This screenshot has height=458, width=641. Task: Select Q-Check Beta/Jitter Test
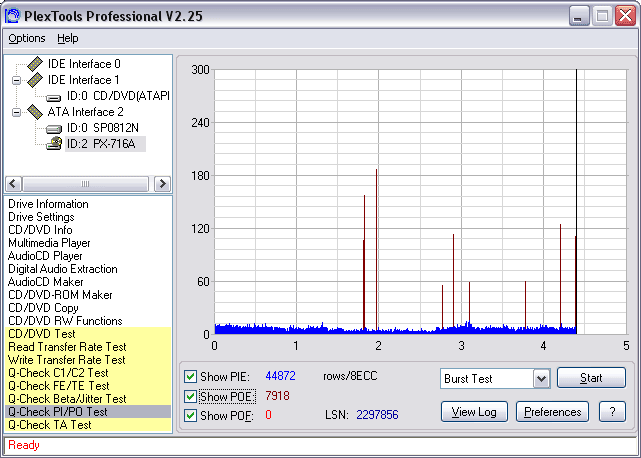pos(88,399)
